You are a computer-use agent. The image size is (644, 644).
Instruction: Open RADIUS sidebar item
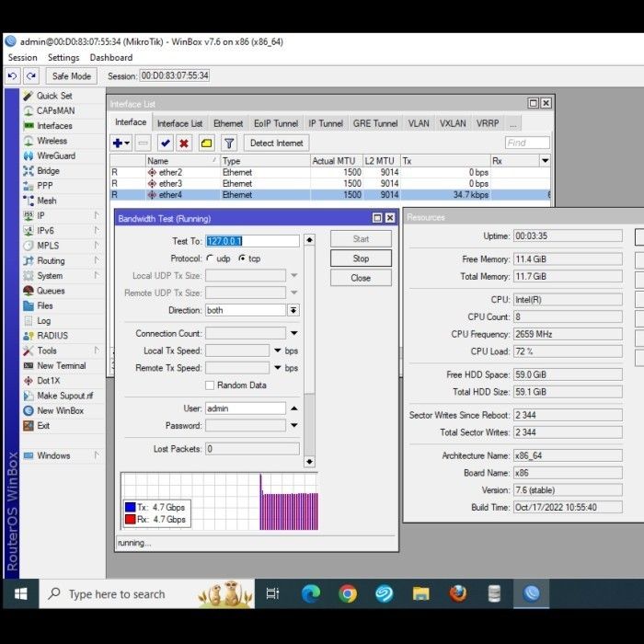[x=52, y=336]
